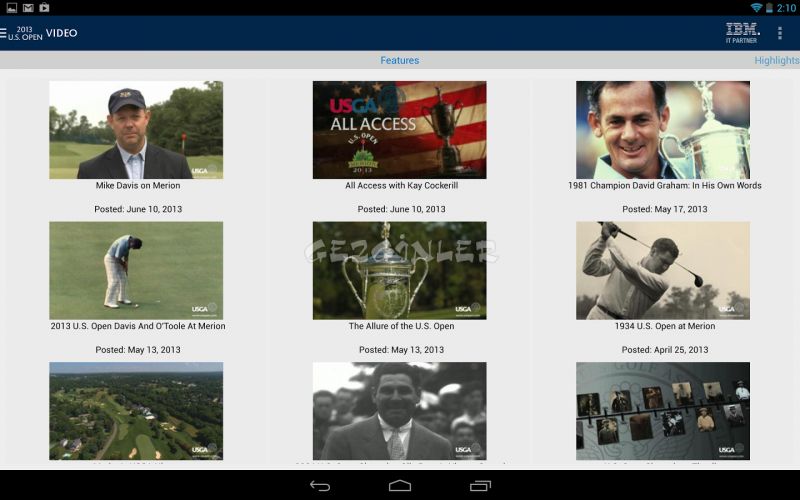
Task: Play the Mike Davis on Merion video
Action: point(136,130)
